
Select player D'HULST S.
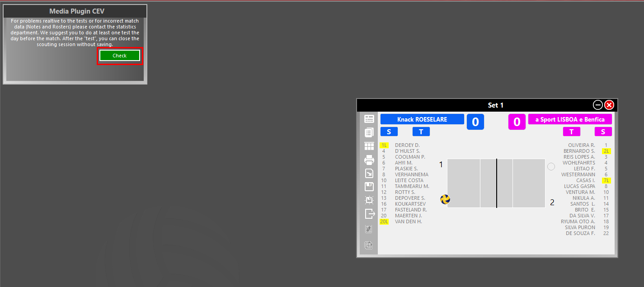pyautogui.click(x=408, y=151)
